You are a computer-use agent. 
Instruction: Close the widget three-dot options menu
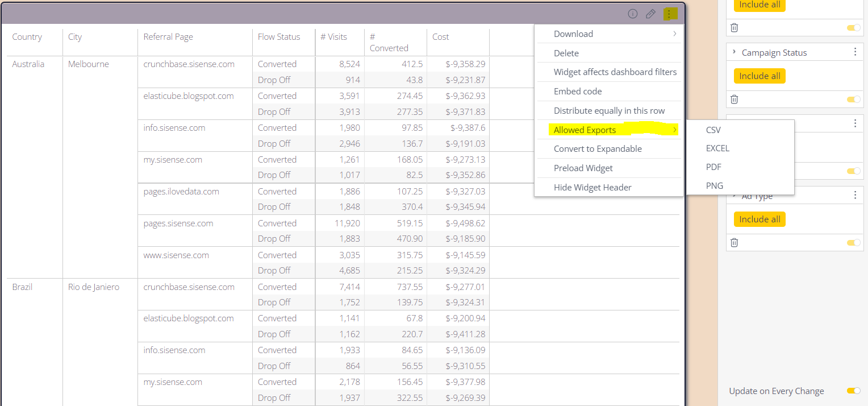pyautogui.click(x=670, y=14)
